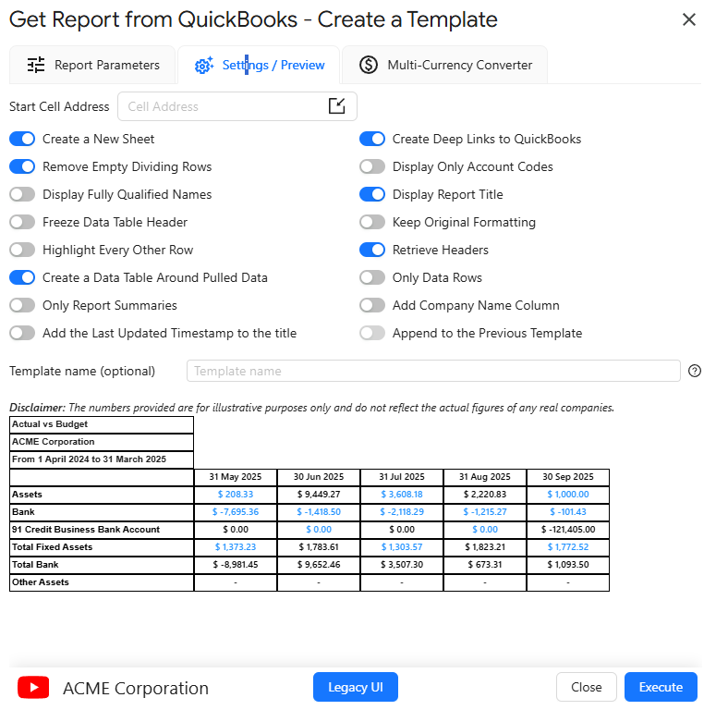
Task: Enable Display Fully Qualified Names
Action: [22, 194]
